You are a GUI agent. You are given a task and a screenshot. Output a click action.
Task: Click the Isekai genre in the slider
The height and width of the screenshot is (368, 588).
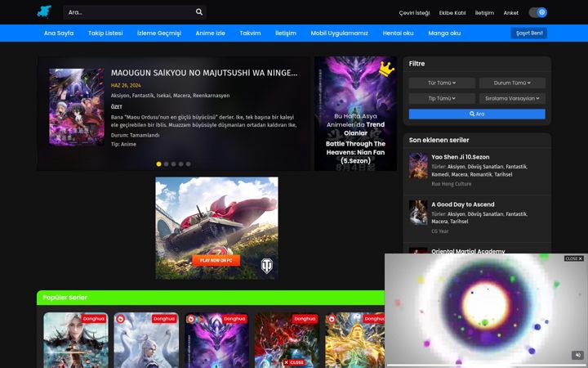tap(163, 96)
